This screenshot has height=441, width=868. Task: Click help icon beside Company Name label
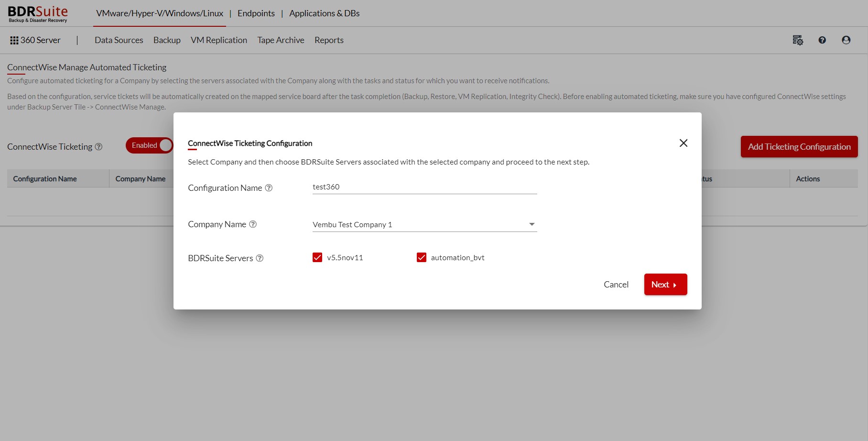point(253,224)
